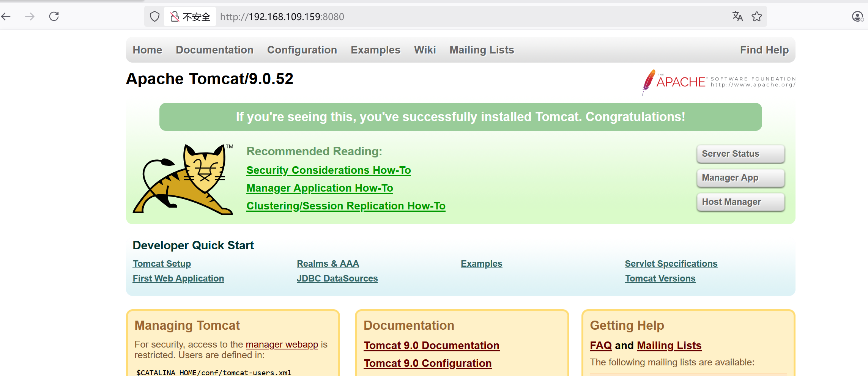Click the Documentation card heading
This screenshot has width=868, height=376.
click(409, 326)
